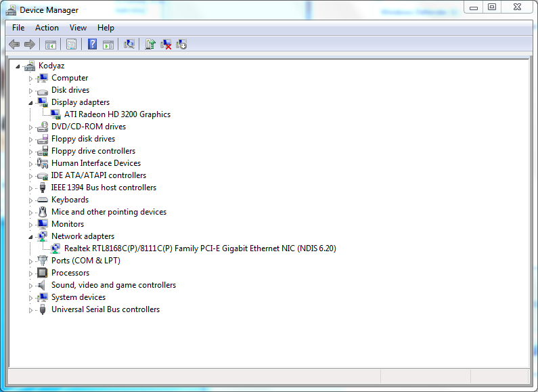The height and width of the screenshot is (392, 538).
Task: Click the Processors chip icon
Action: (42, 273)
